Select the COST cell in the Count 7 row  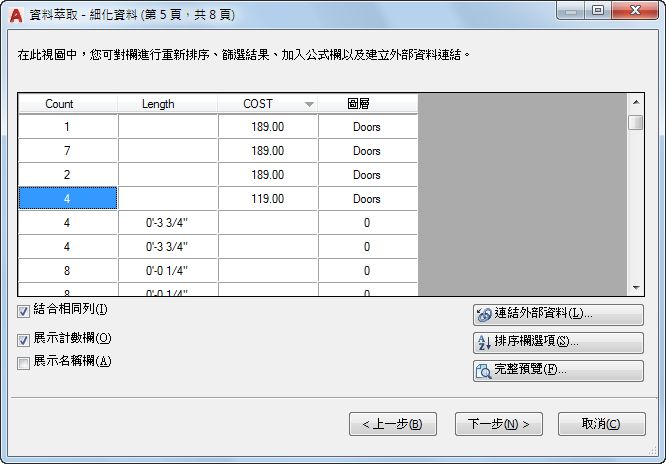(268, 150)
